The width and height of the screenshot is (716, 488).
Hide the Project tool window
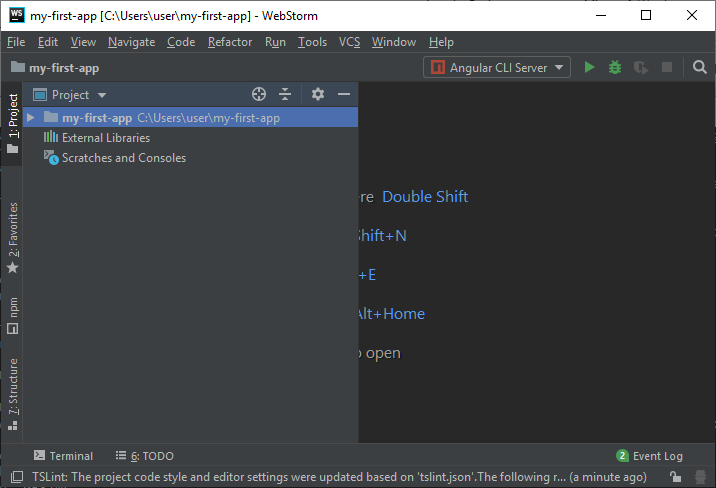tap(344, 94)
